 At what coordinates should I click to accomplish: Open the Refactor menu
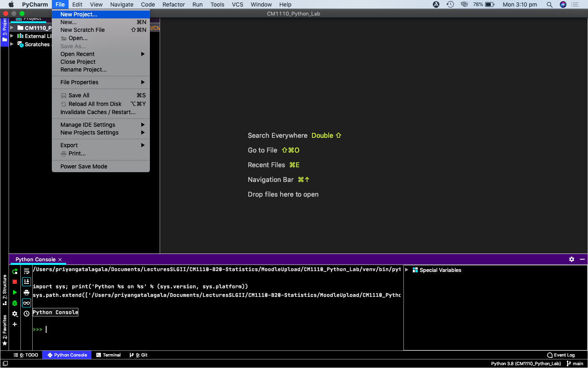coord(174,4)
